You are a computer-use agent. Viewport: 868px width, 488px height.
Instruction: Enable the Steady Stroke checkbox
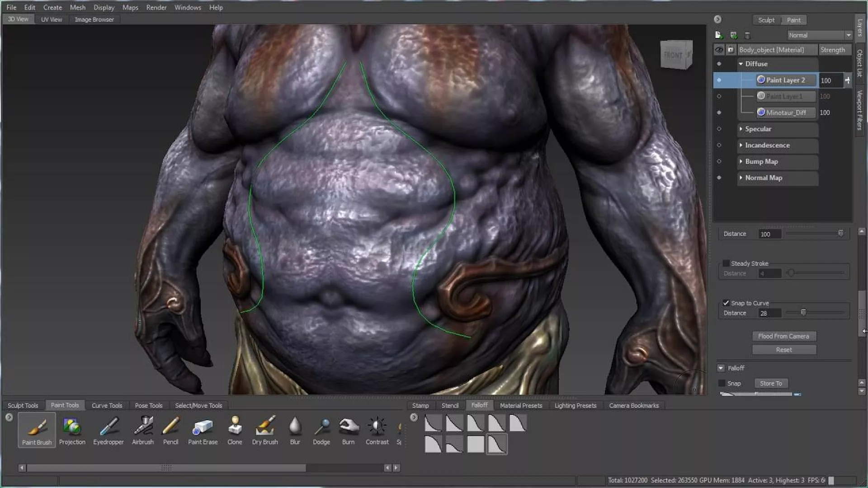coord(726,263)
